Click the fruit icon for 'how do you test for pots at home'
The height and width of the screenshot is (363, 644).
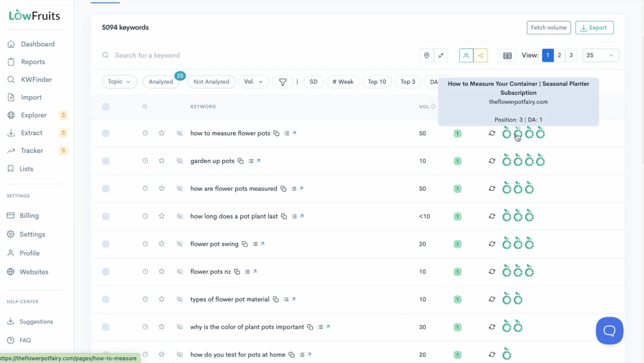506,354
